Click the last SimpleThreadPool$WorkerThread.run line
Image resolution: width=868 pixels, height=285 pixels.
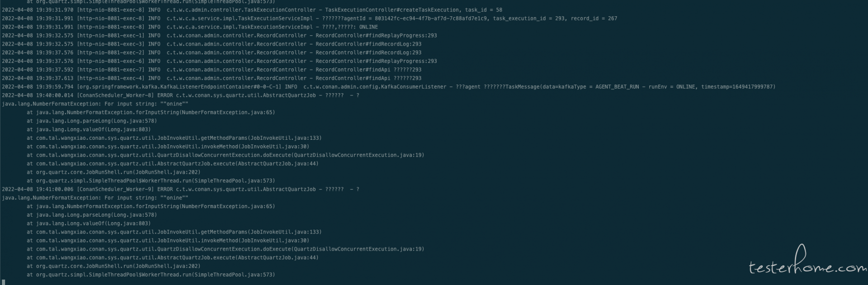pyautogui.click(x=151, y=275)
